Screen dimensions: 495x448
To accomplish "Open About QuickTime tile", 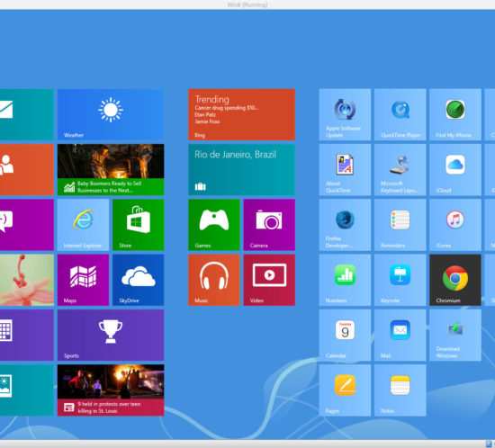I will click(x=345, y=170).
